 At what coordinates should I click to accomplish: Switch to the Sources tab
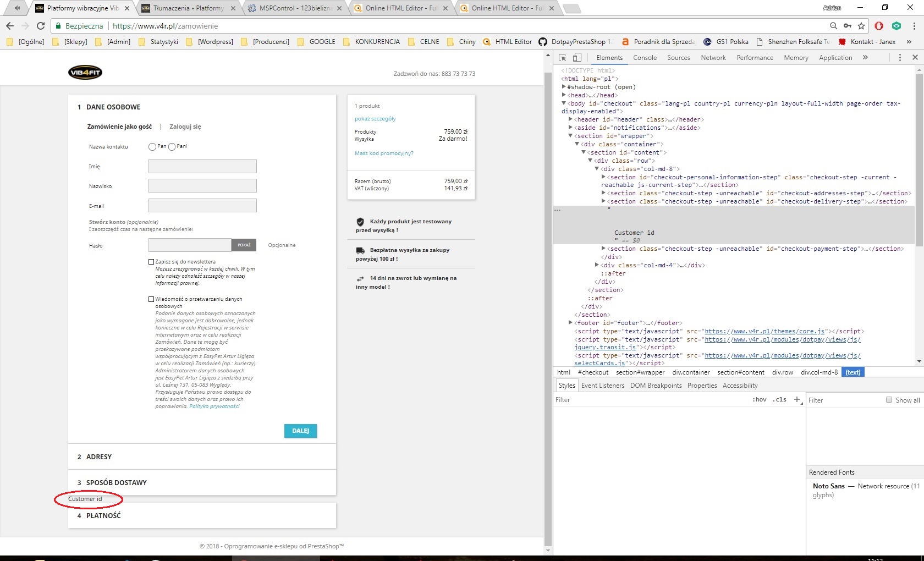click(x=678, y=58)
